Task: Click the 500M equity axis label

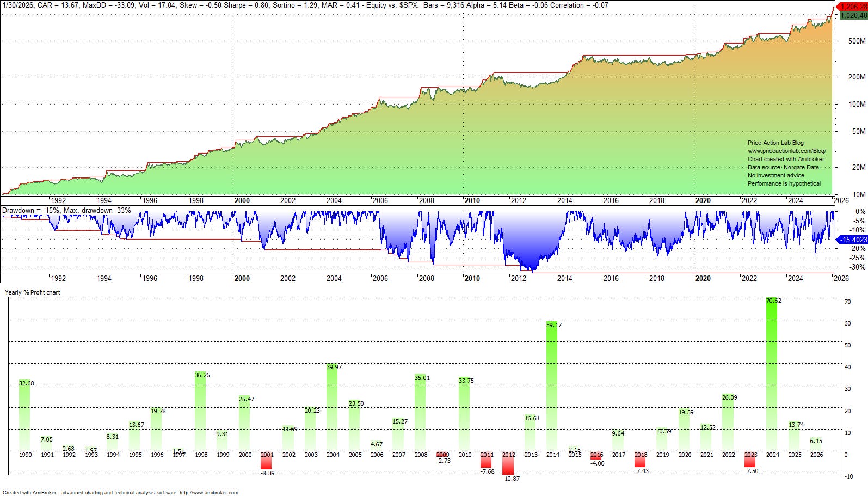Action: pyautogui.click(x=857, y=41)
